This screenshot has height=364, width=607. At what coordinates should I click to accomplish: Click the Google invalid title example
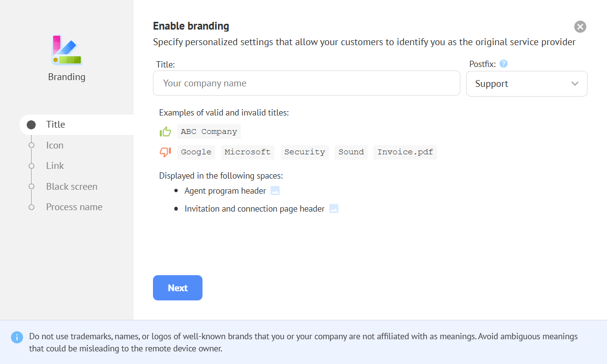pyautogui.click(x=196, y=152)
